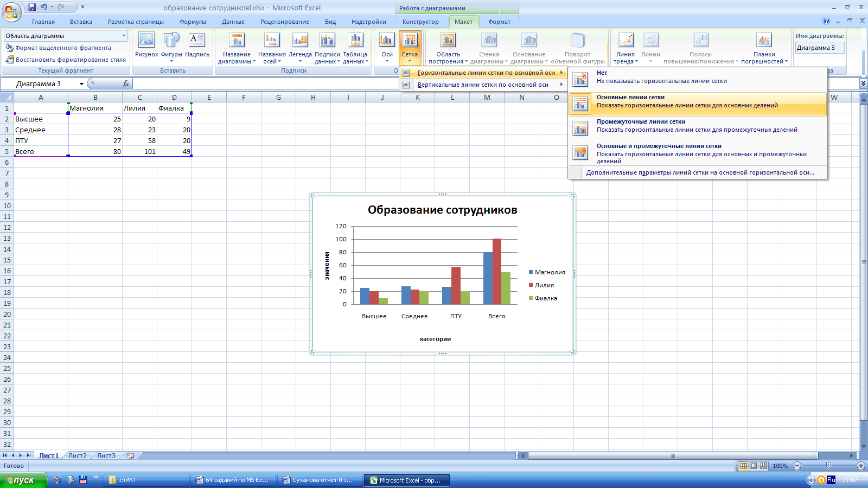Open the Оси axes menu
868x488 pixels.
pos(387,48)
